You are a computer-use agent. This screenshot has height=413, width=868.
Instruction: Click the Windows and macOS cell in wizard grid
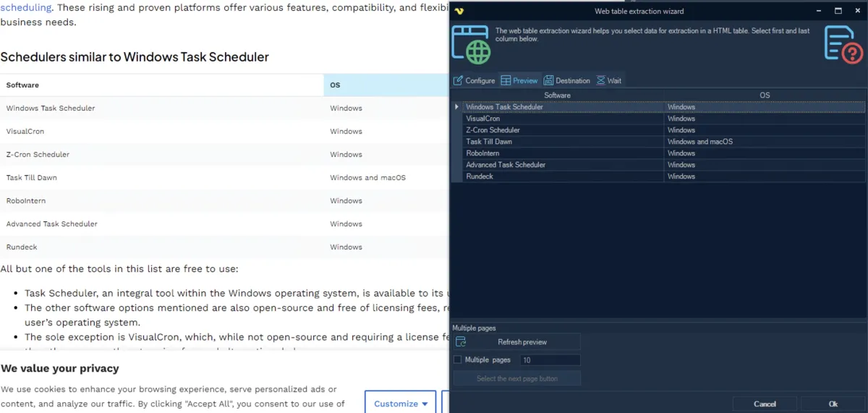[765, 142]
